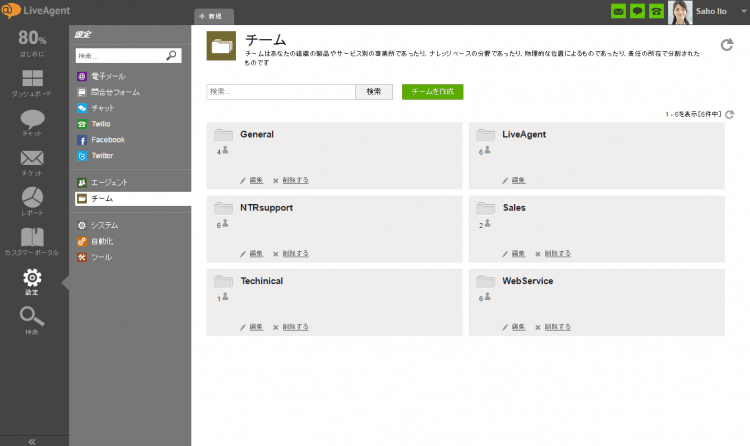Open the LiveAgent team card title
The height and width of the screenshot is (446, 750).
[524, 134]
